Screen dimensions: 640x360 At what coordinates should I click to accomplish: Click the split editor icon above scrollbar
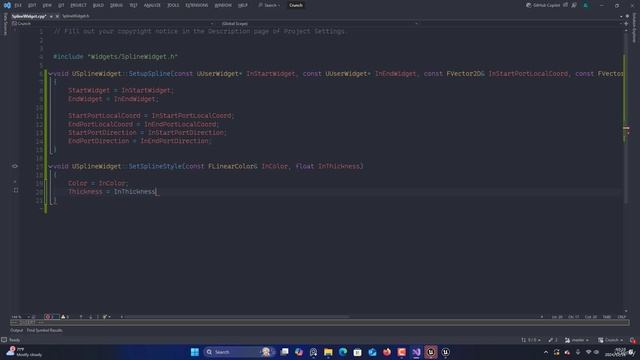[626, 24]
